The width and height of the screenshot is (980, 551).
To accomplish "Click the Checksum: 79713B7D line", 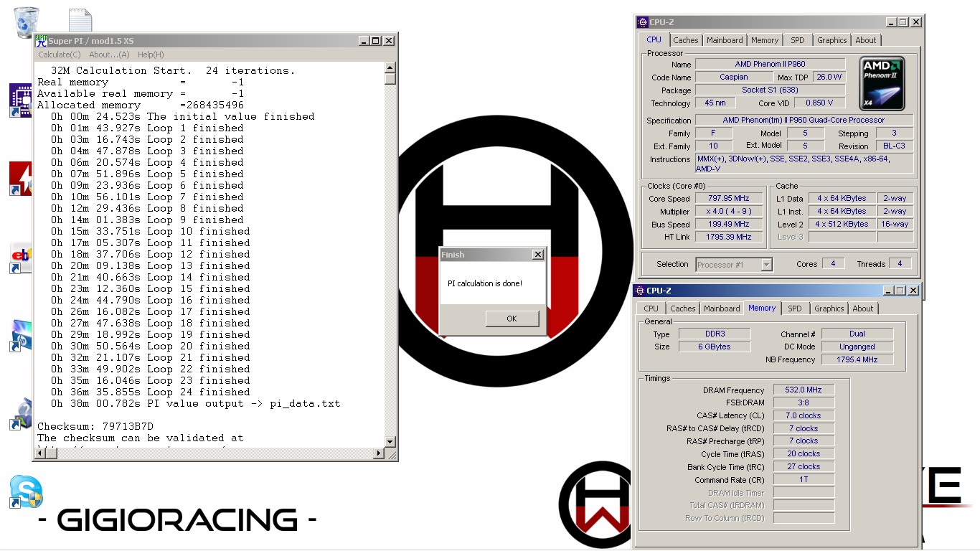I will (x=95, y=426).
